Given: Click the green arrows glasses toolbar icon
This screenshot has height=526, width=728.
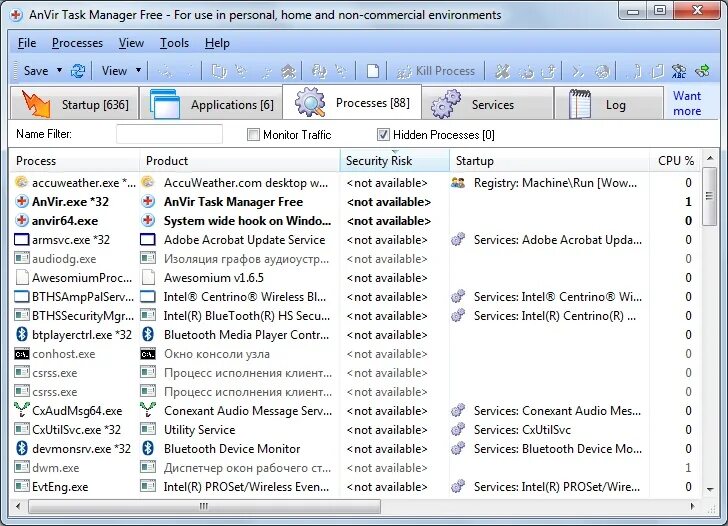Looking at the screenshot, I should point(702,71).
